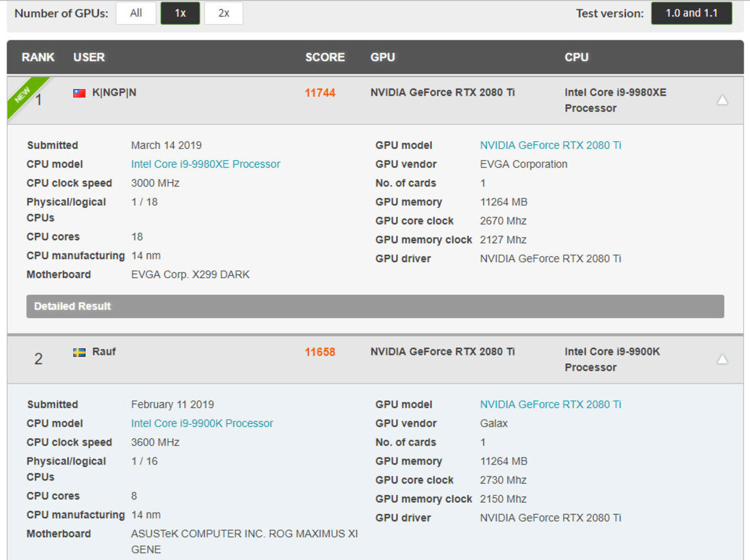Click 'March 14 2019' submitted date

tap(166, 145)
